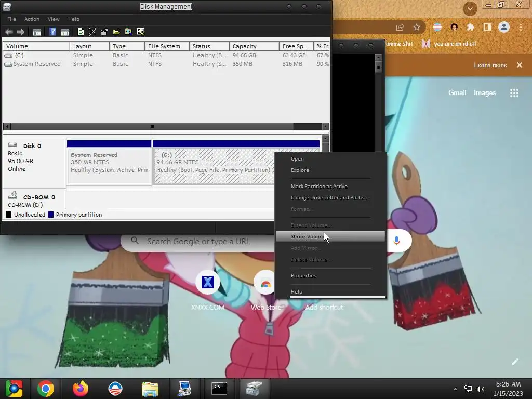Screen dimensions: 532x399
Task: Click the magnifier Explore toolbar icon
Action: coord(128,32)
